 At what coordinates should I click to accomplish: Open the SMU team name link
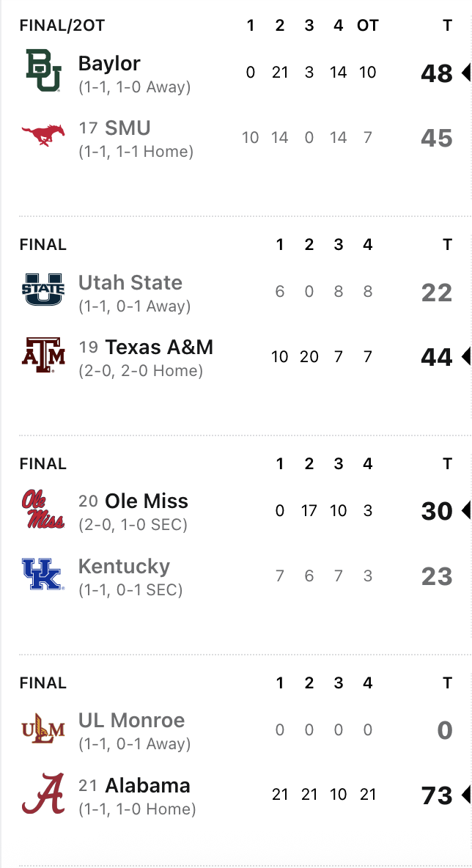point(128,128)
